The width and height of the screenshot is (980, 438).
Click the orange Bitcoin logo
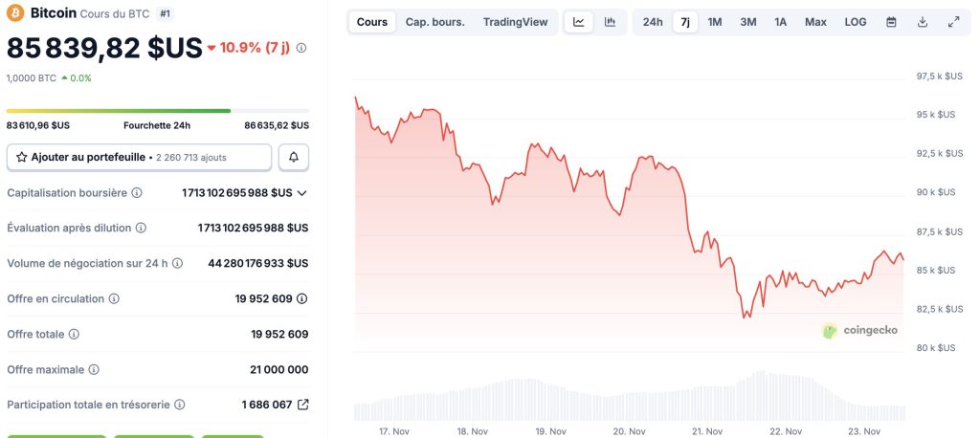15,13
